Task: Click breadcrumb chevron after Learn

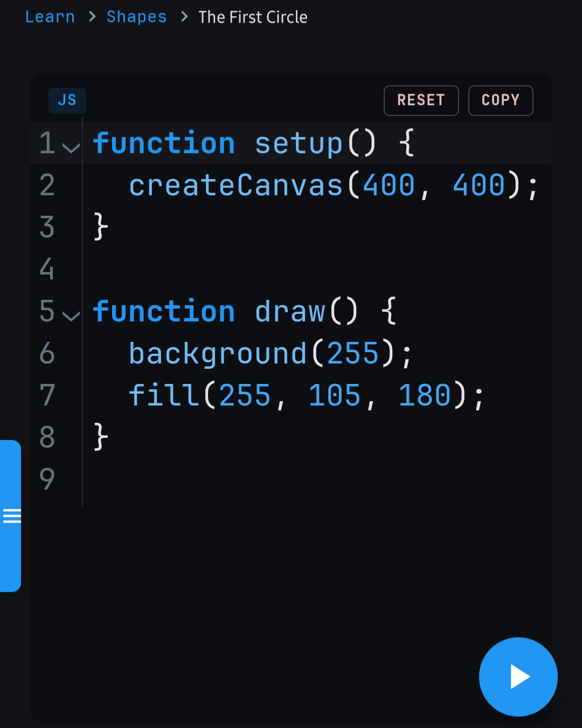Action: pyautogui.click(x=92, y=17)
